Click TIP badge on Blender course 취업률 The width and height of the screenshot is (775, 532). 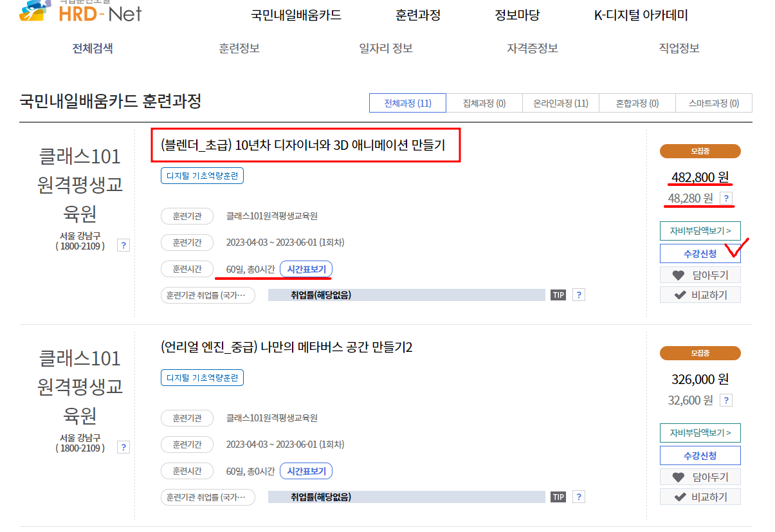pos(558,295)
